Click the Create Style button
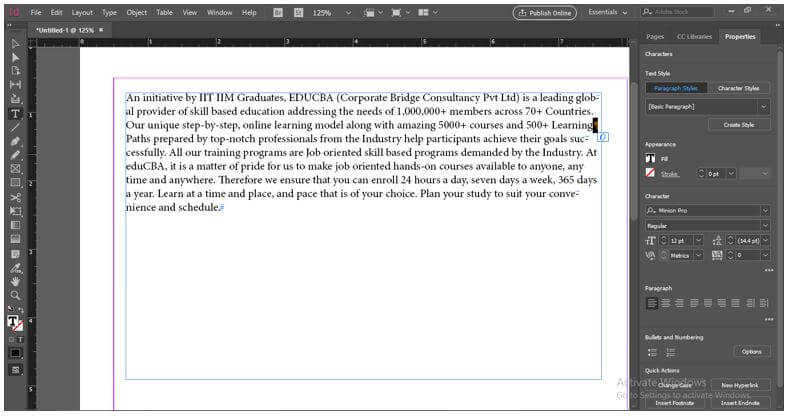Viewport: 792px width, 420px height. (x=739, y=125)
